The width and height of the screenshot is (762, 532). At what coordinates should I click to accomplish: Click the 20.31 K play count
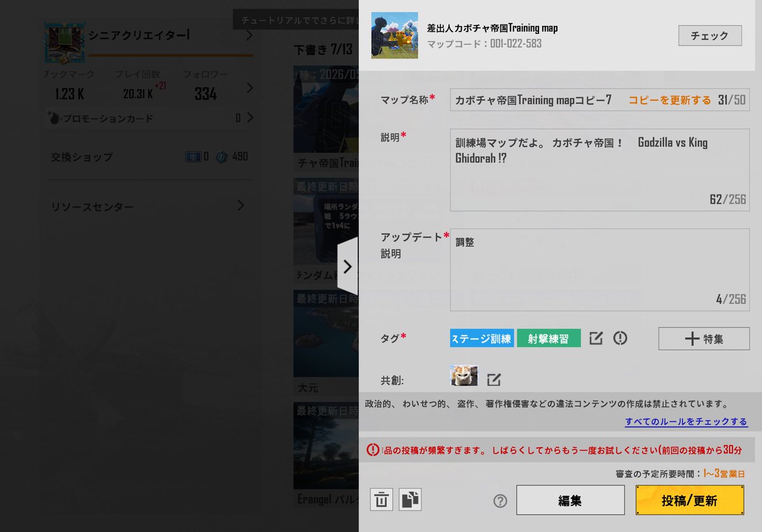pos(138,94)
